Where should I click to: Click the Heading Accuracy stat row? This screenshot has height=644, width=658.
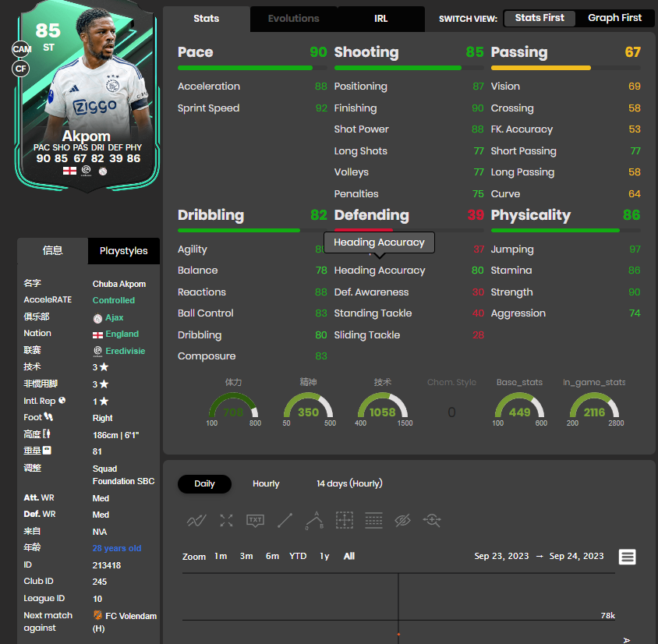coord(409,271)
